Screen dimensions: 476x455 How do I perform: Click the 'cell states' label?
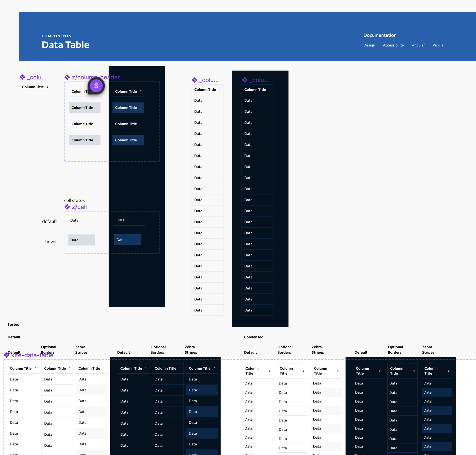[x=74, y=200]
